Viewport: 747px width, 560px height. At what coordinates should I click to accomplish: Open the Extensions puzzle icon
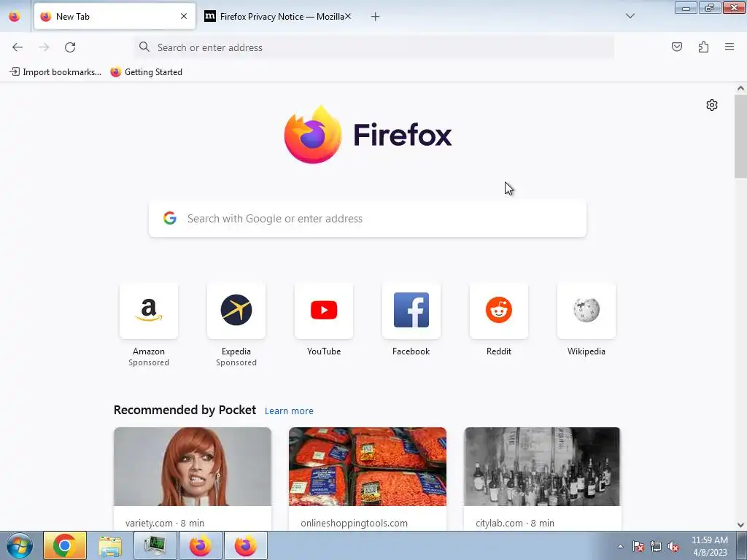(x=703, y=47)
